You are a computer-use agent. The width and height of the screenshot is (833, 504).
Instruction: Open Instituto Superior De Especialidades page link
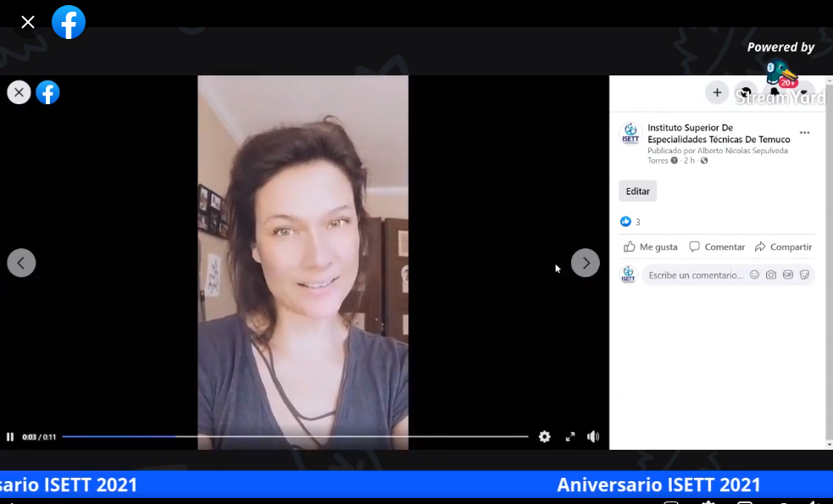tap(719, 133)
